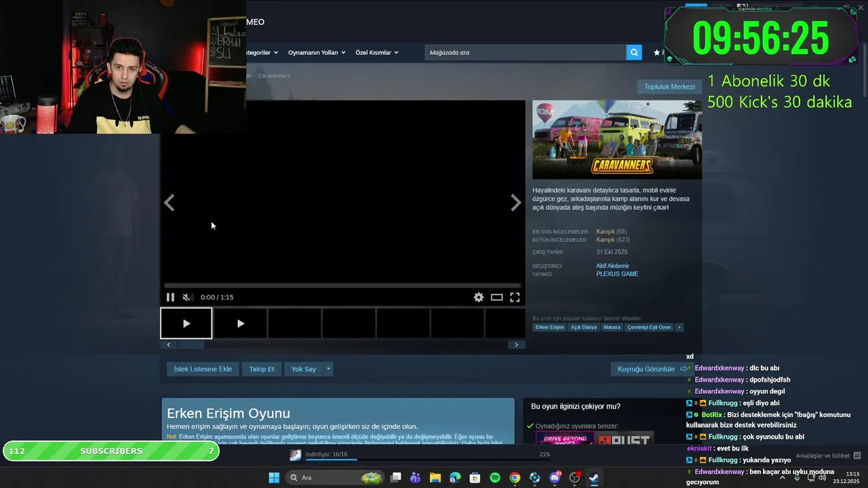Viewport: 868px width, 488px height.
Task: Open Microsoft Teams from the taskbar
Action: tap(416, 478)
